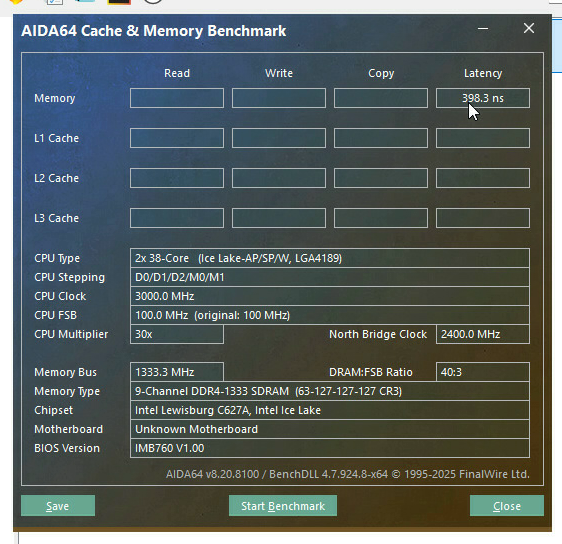
Task: Click the AIDA64 Cache & Memory Benchmark title
Action: 154,31
